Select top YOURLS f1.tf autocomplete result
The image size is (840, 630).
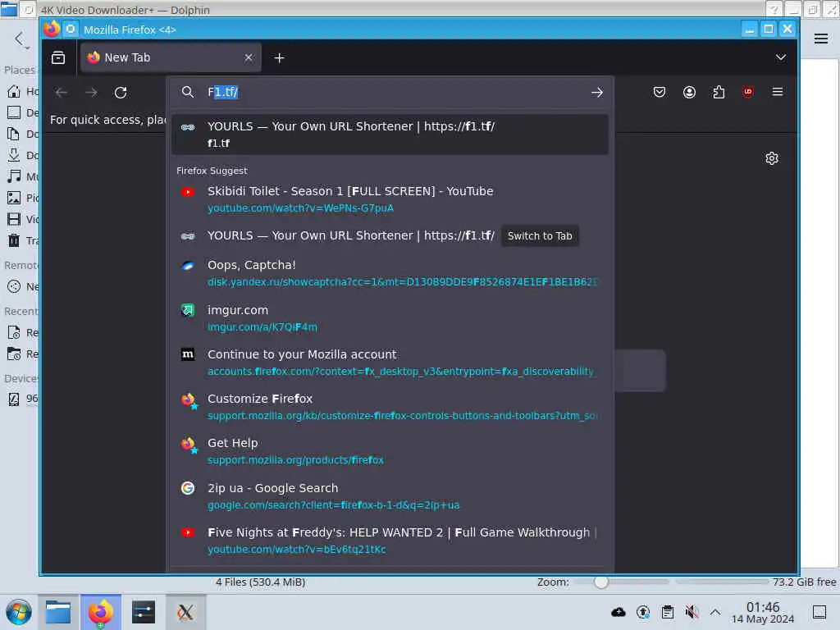390,134
